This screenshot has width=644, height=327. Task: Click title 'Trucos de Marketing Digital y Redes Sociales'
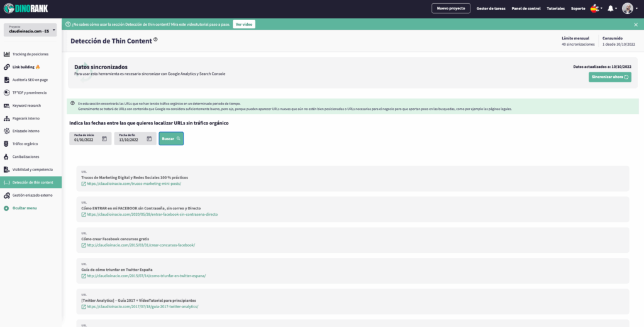point(135,177)
